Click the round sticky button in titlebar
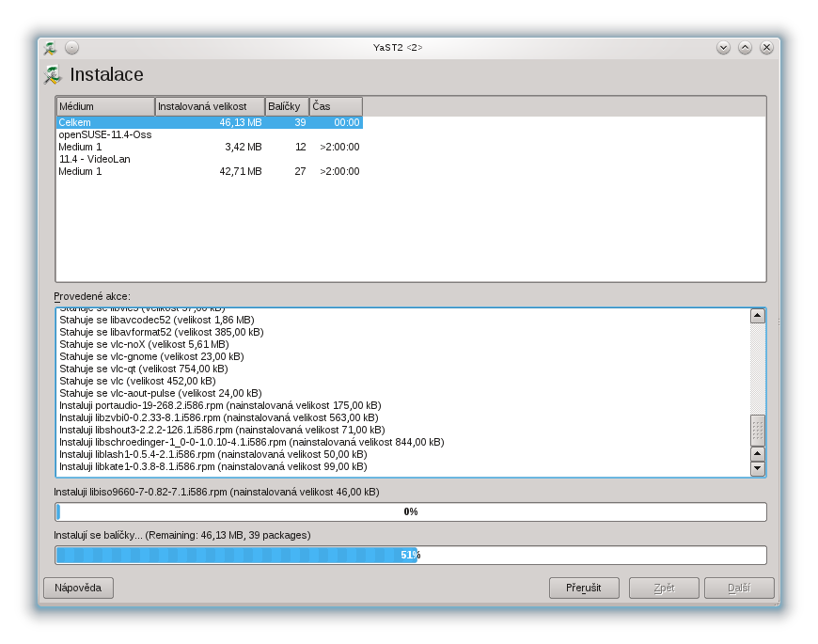Viewport: 818px width, 644px height. 72,47
